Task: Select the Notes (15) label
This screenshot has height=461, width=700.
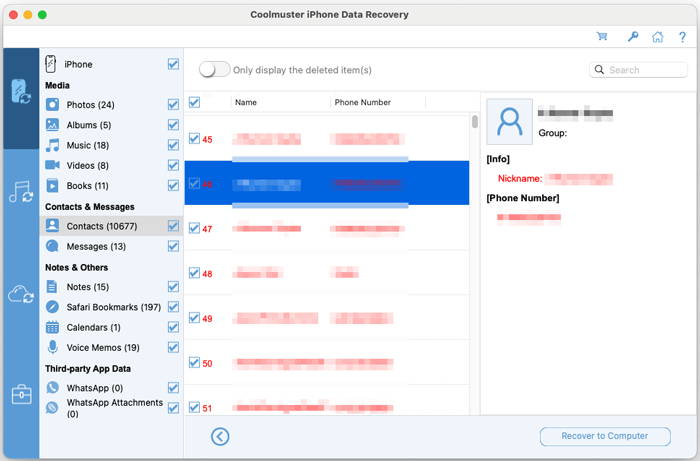Action: point(88,287)
